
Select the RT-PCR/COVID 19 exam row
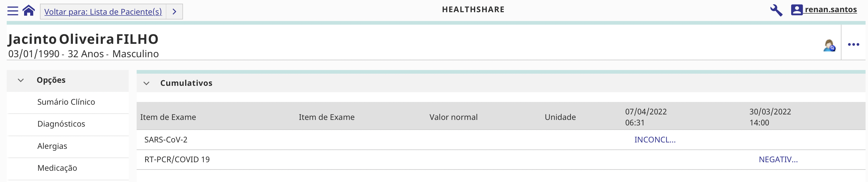point(177,159)
